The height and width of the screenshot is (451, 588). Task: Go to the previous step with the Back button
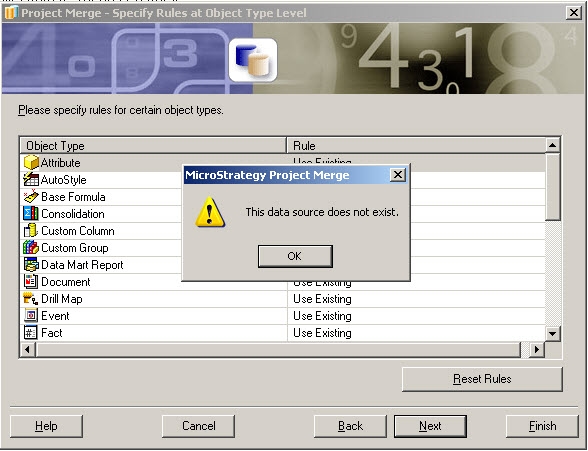(x=350, y=426)
